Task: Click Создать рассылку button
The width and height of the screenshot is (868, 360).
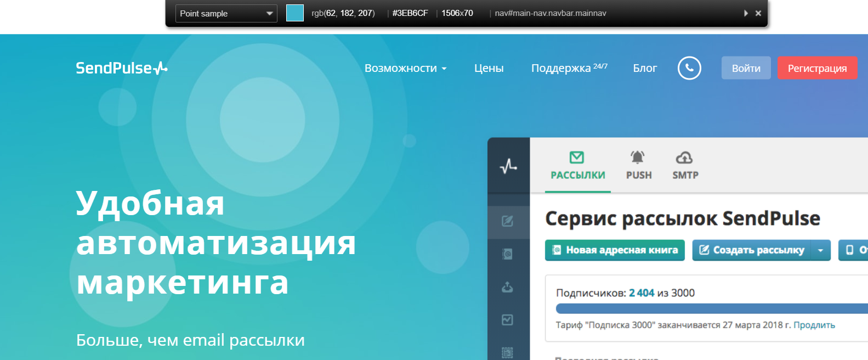Action: coord(752,250)
